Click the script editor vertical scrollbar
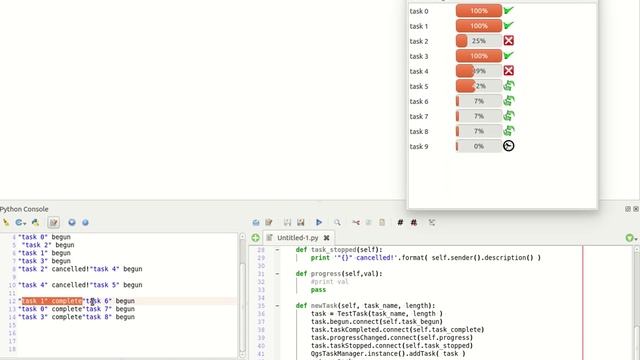 pyautogui.click(x=636, y=302)
